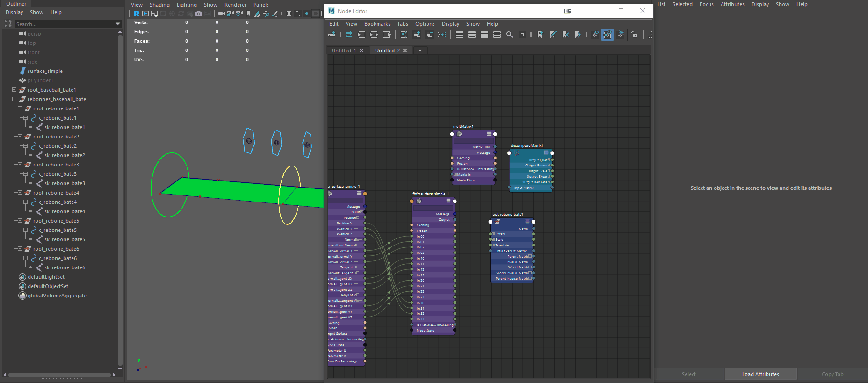
Task: Click the Select button in Attribute Editor
Action: (x=688, y=374)
